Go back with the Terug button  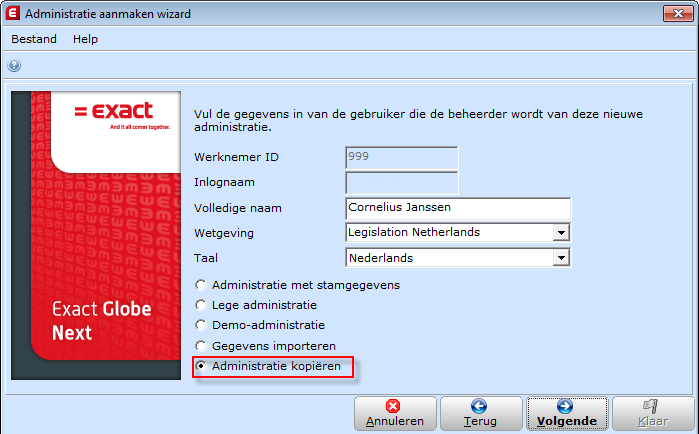(481, 414)
